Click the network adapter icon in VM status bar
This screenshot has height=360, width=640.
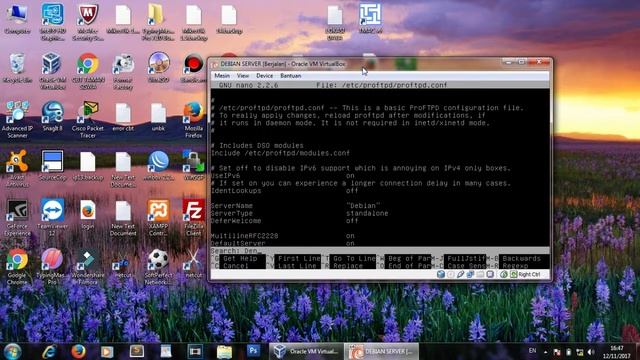tap(470, 274)
